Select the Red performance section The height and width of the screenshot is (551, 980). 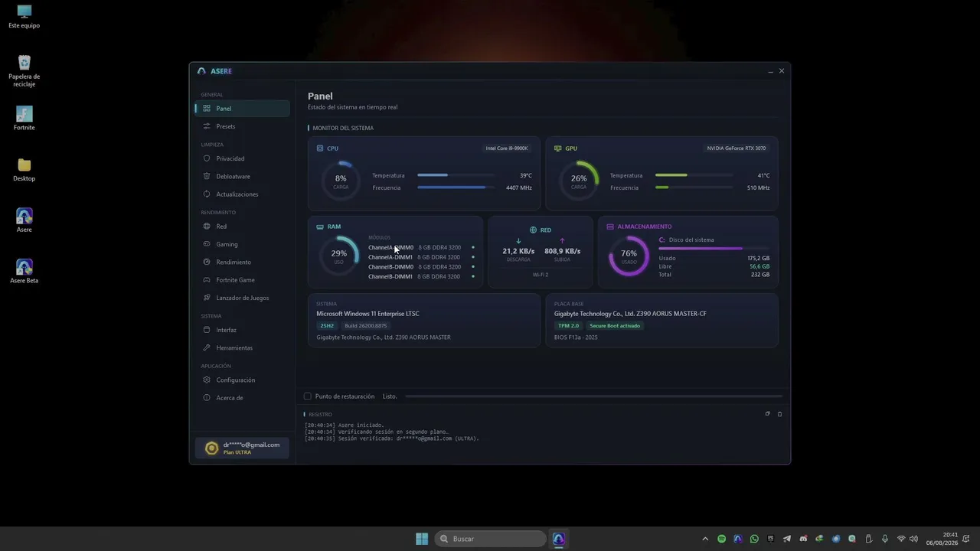pyautogui.click(x=242, y=227)
